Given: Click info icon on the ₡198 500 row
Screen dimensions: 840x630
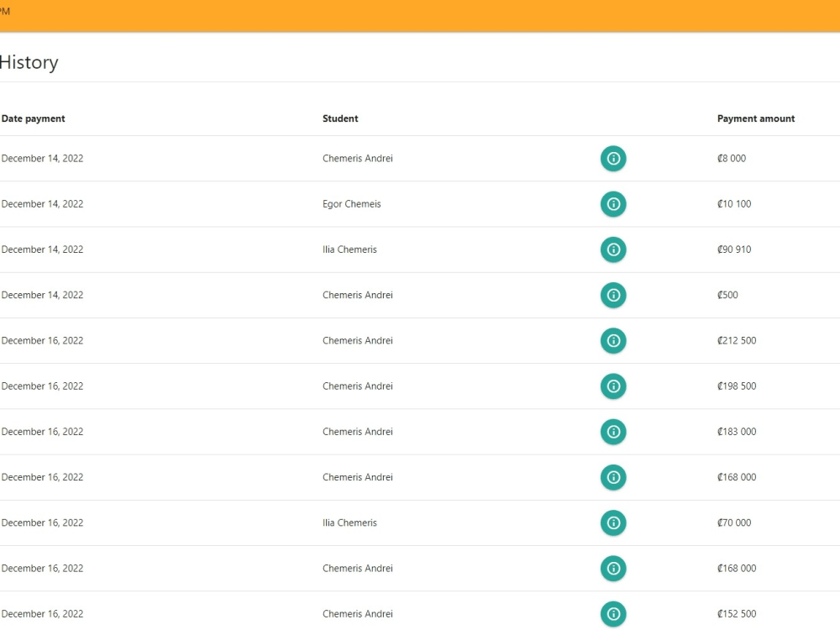Looking at the screenshot, I should (613, 386).
